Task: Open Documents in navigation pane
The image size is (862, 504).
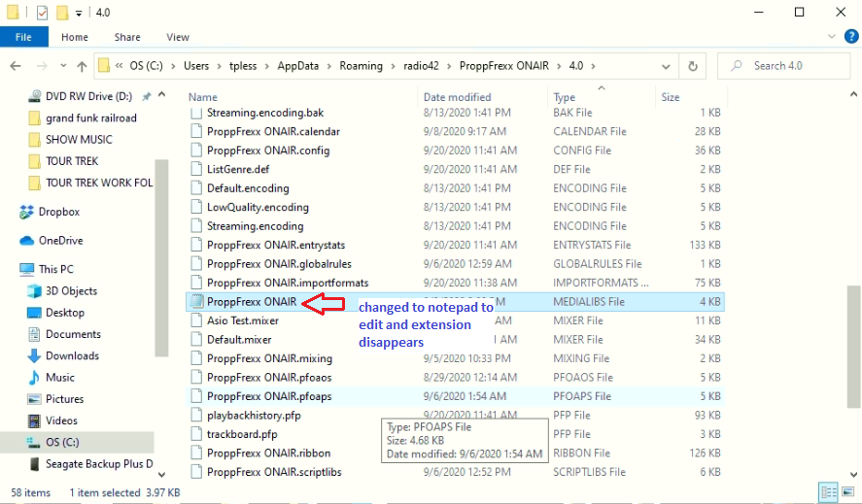Action: 73,334
